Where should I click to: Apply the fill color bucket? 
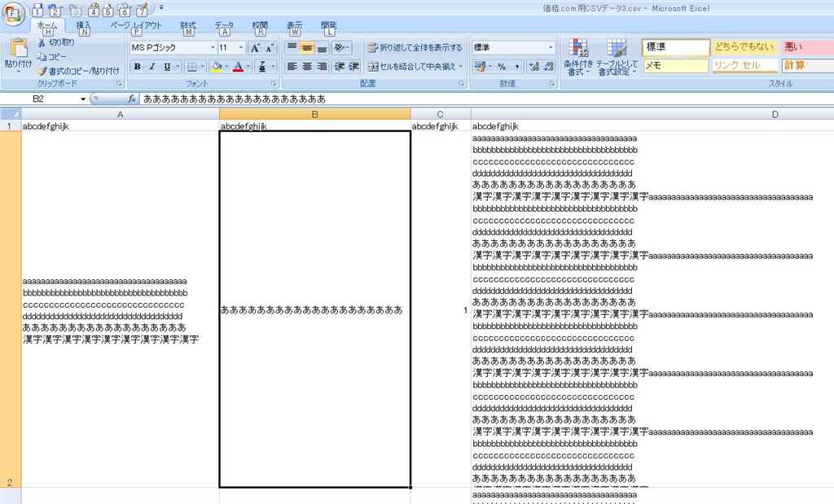point(217,67)
